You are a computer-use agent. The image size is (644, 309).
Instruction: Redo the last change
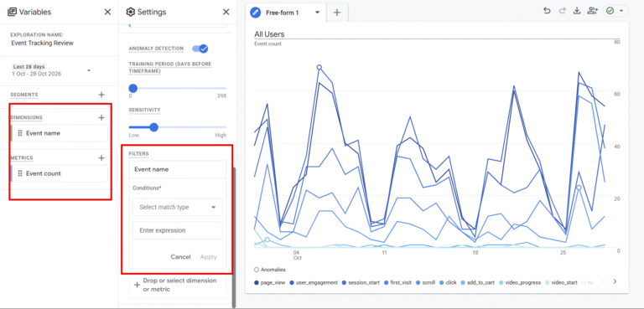(x=563, y=11)
